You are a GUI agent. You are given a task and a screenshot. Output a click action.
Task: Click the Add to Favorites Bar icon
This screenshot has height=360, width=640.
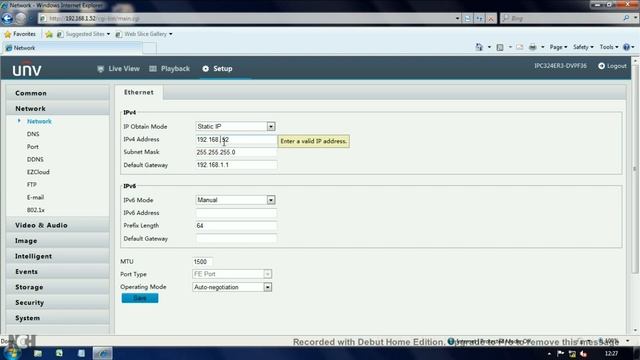pyautogui.click(x=49, y=34)
